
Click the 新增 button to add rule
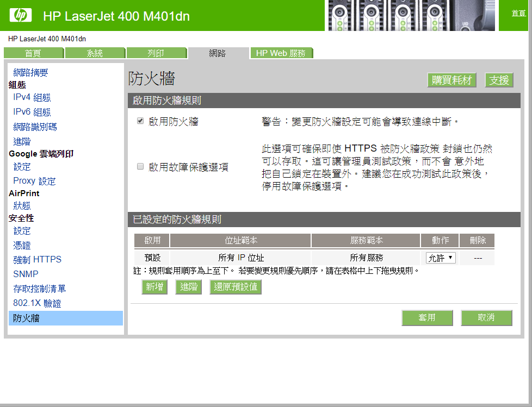pos(154,287)
